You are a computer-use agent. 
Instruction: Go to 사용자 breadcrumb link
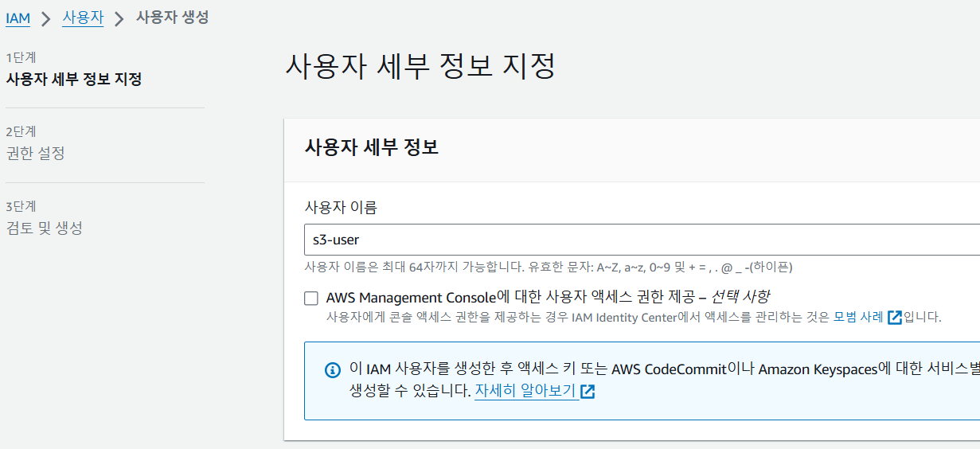point(83,18)
